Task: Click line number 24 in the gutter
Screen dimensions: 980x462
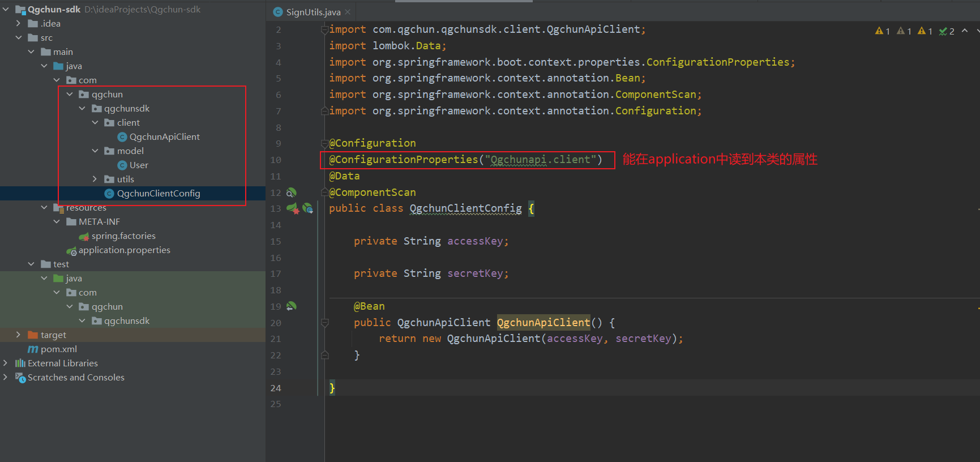Action: pyautogui.click(x=276, y=388)
